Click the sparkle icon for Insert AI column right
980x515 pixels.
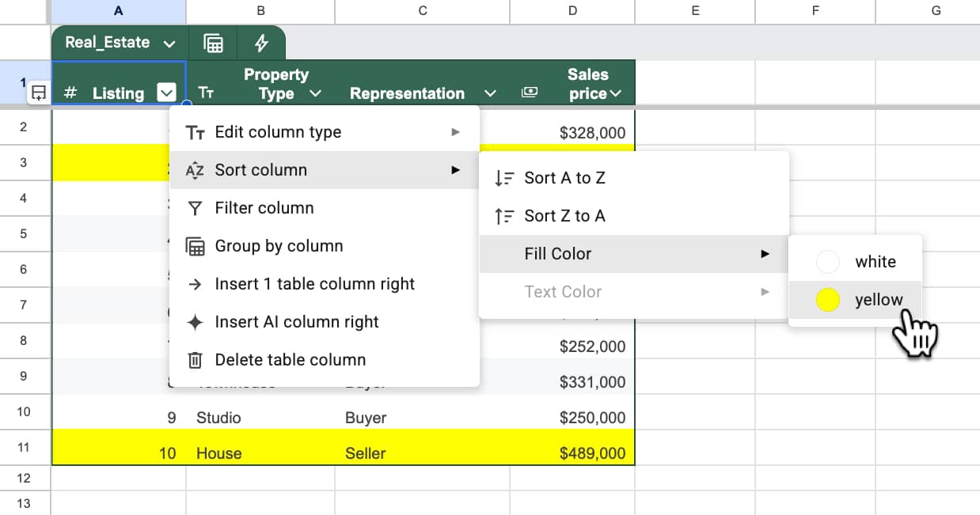point(195,322)
